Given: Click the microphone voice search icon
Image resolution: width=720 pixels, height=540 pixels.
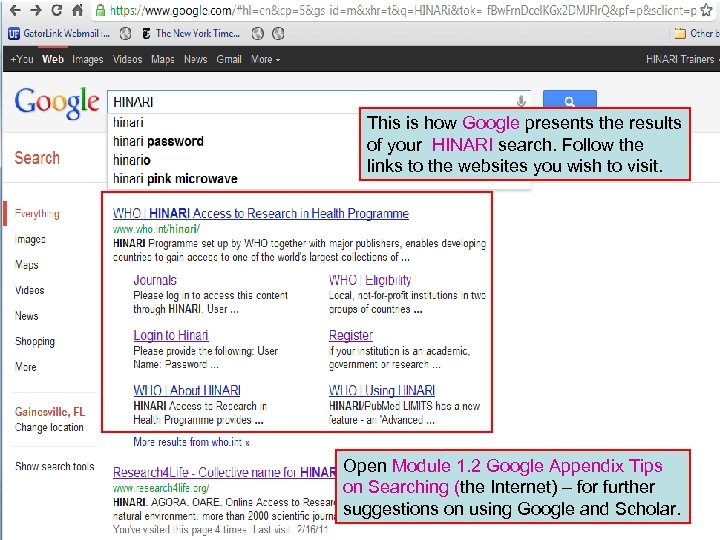Looking at the screenshot, I should (x=521, y=101).
